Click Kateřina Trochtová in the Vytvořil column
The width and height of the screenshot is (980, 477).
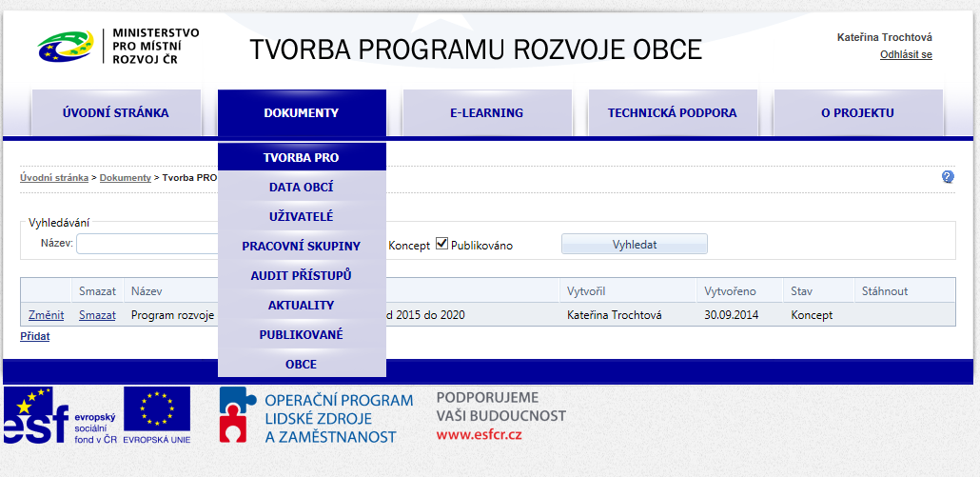click(x=615, y=315)
